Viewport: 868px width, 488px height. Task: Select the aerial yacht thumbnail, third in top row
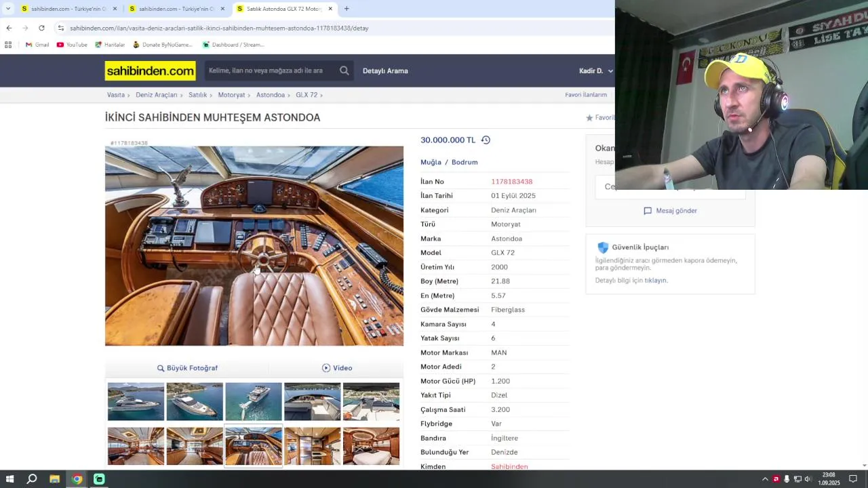coord(254,402)
